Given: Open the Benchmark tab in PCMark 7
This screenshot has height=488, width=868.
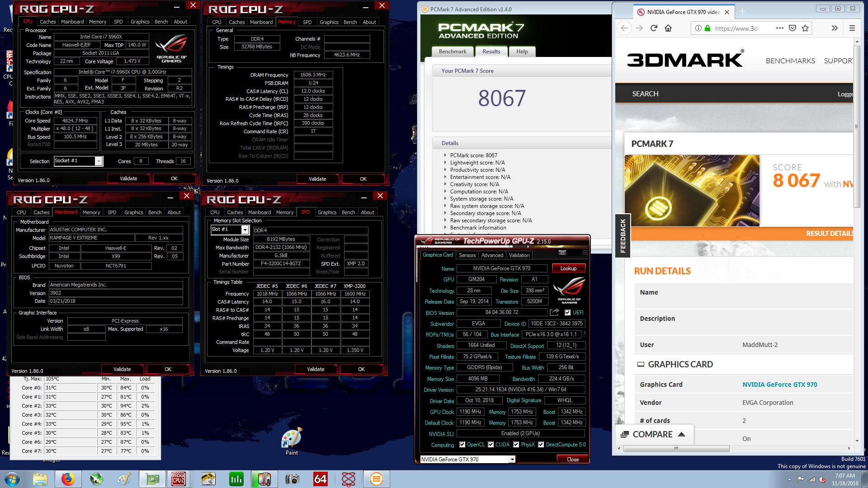Looking at the screenshot, I should pyautogui.click(x=452, y=52).
